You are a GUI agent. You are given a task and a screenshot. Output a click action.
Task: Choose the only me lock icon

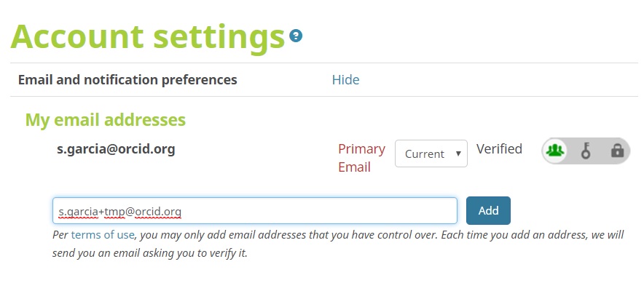[x=617, y=151]
